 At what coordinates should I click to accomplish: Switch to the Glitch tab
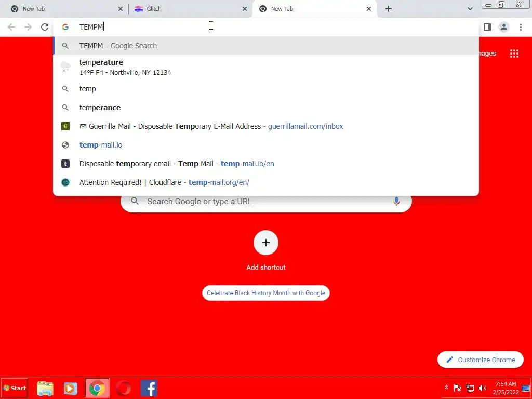[191, 9]
